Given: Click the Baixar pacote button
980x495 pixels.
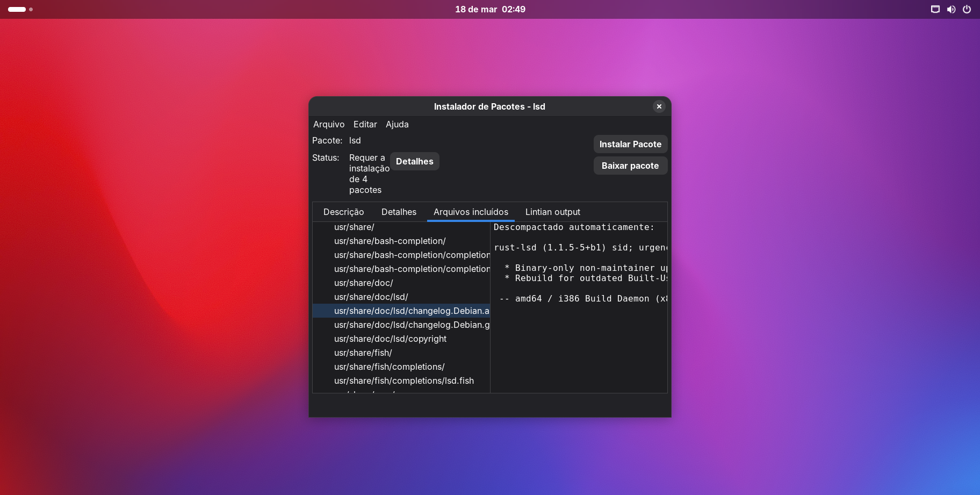Looking at the screenshot, I should point(630,166).
